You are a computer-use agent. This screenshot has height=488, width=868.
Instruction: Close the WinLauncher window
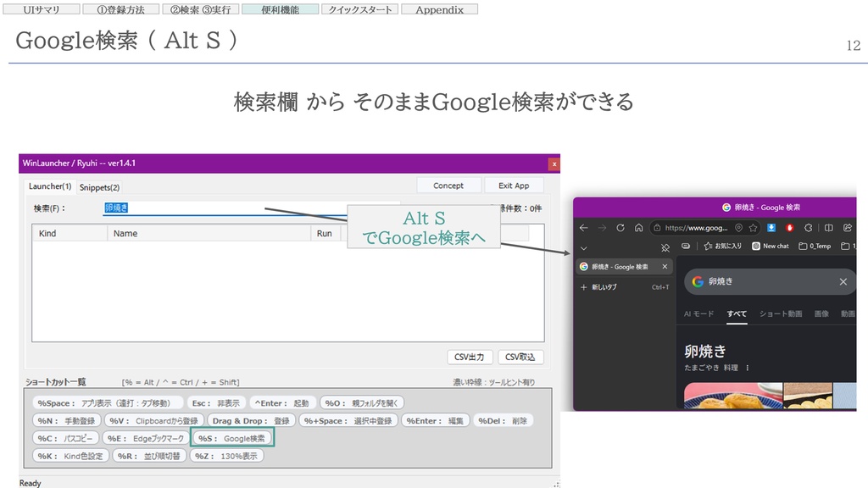[x=554, y=164]
